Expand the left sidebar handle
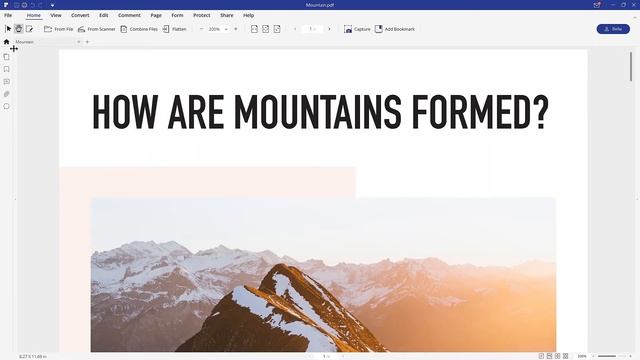 [16, 199]
